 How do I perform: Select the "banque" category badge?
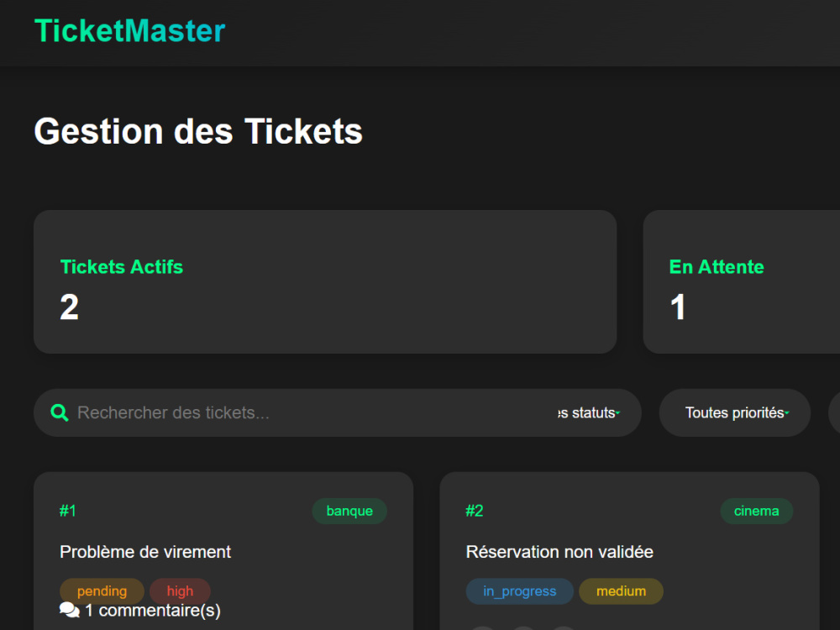(x=349, y=511)
